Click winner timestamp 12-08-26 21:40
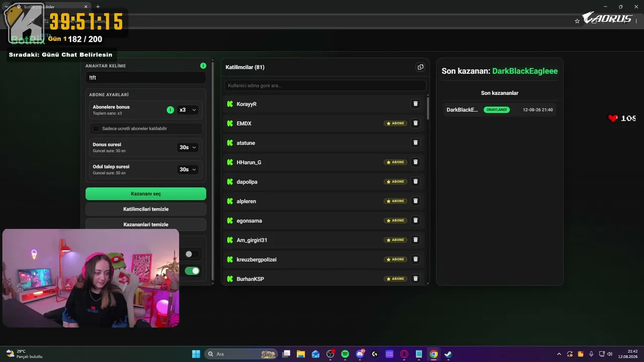The height and width of the screenshot is (362, 644). (x=538, y=110)
